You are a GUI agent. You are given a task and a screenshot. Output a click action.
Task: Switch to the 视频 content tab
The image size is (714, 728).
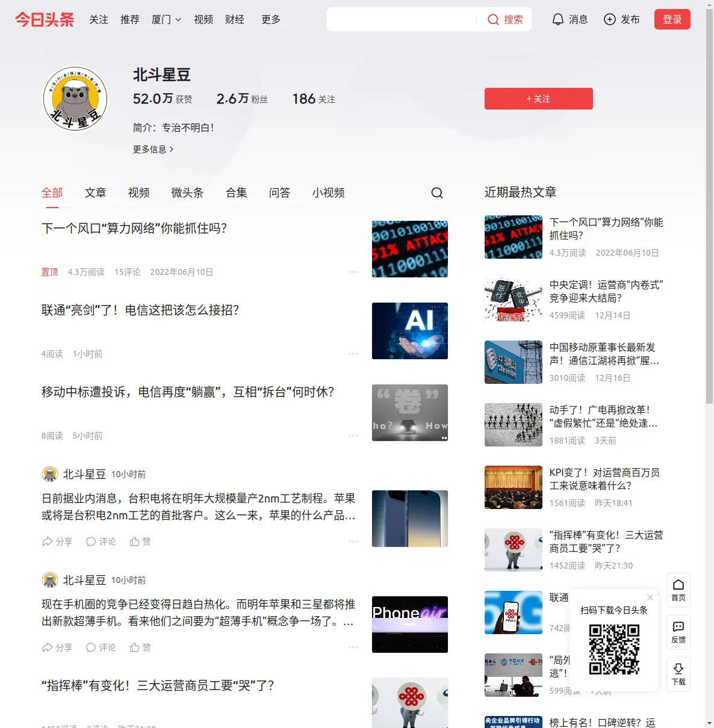coord(139,193)
